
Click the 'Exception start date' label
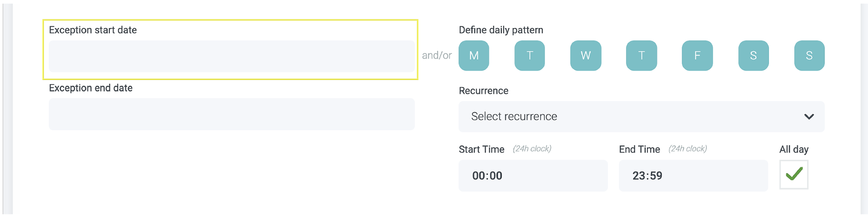pyautogui.click(x=93, y=30)
